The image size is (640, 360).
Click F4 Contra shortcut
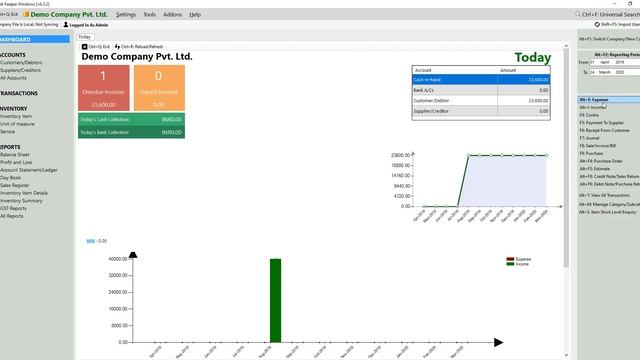pos(589,115)
